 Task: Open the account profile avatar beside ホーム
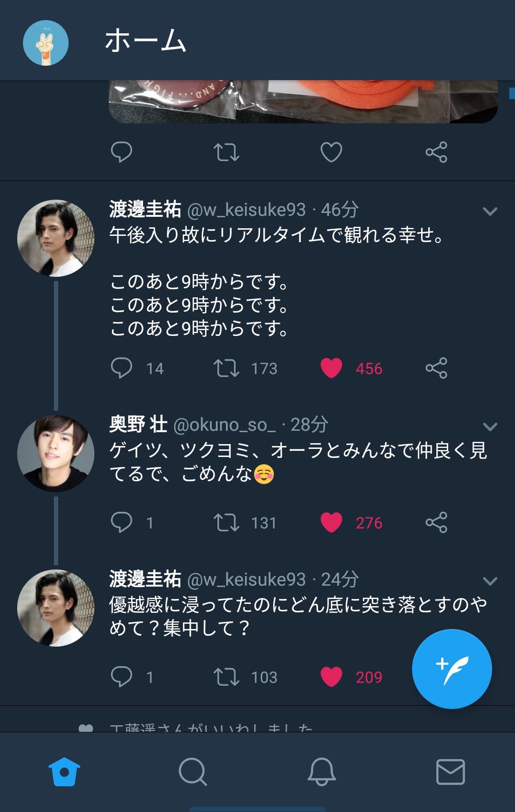click(46, 43)
